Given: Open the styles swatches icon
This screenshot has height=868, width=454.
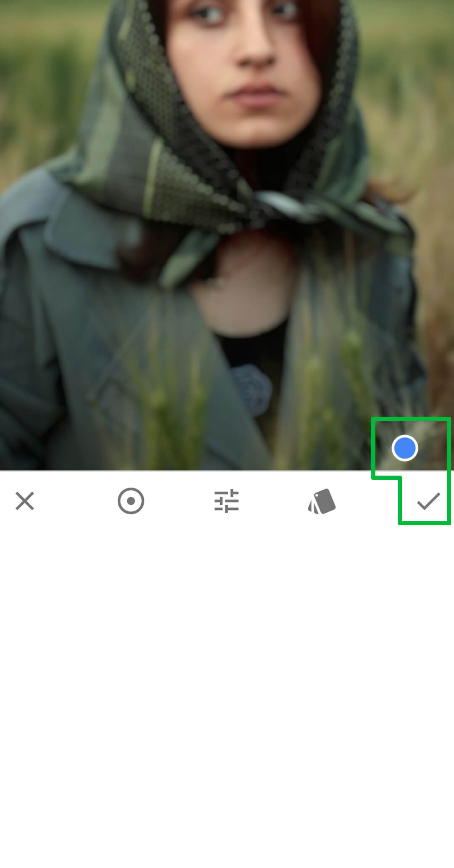Looking at the screenshot, I should 322,501.
